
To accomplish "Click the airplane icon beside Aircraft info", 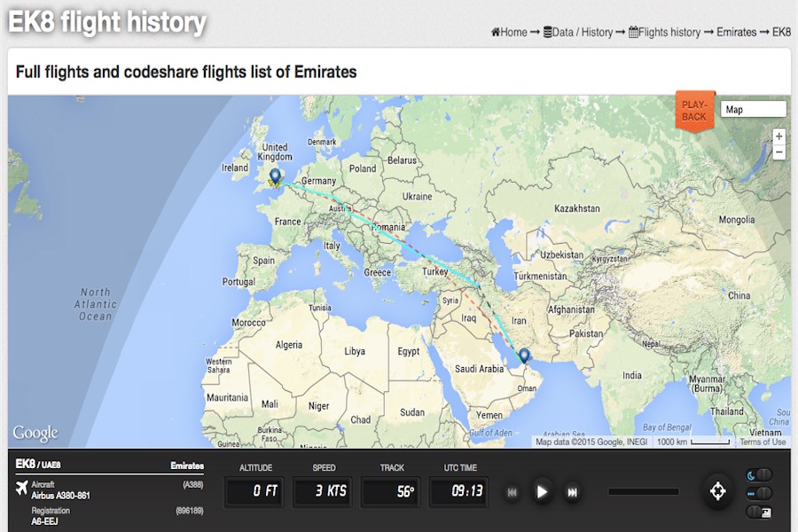I will point(21,488).
